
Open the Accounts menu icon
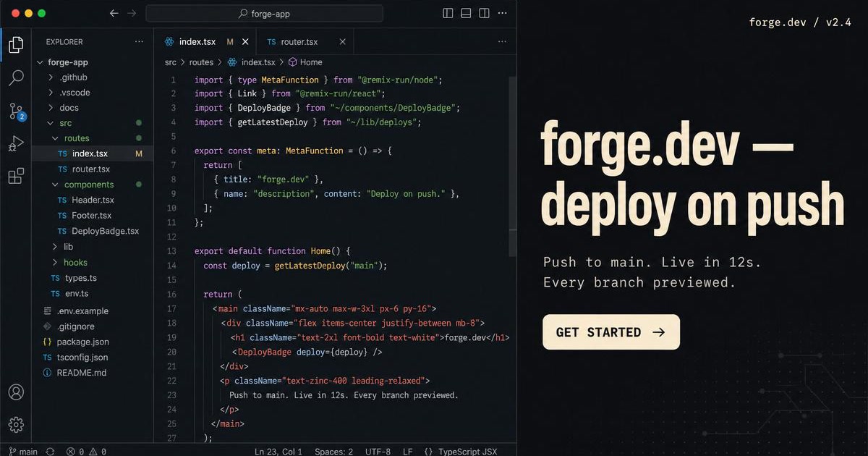tap(16, 392)
